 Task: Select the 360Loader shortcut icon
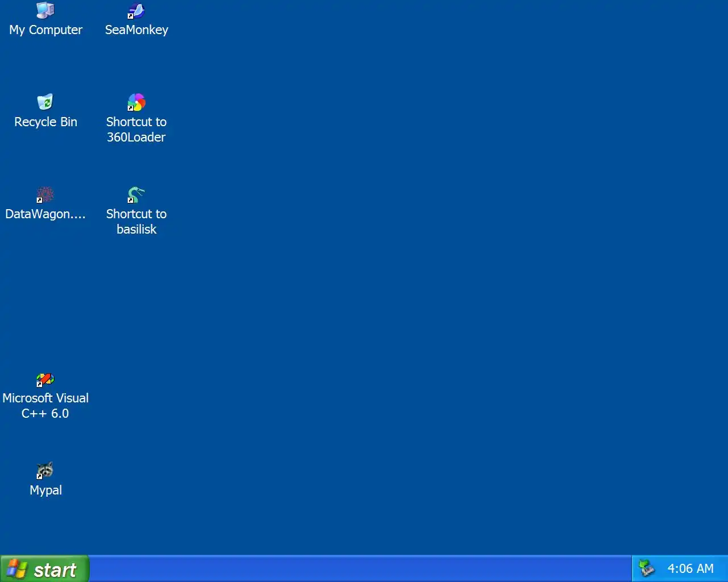[x=136, y=102]
